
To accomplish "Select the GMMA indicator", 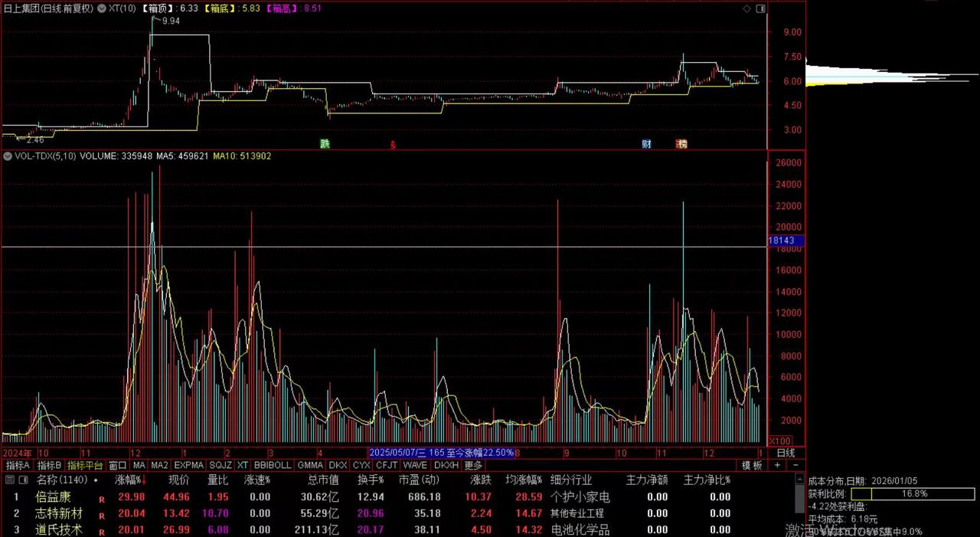I will point(310,465).
